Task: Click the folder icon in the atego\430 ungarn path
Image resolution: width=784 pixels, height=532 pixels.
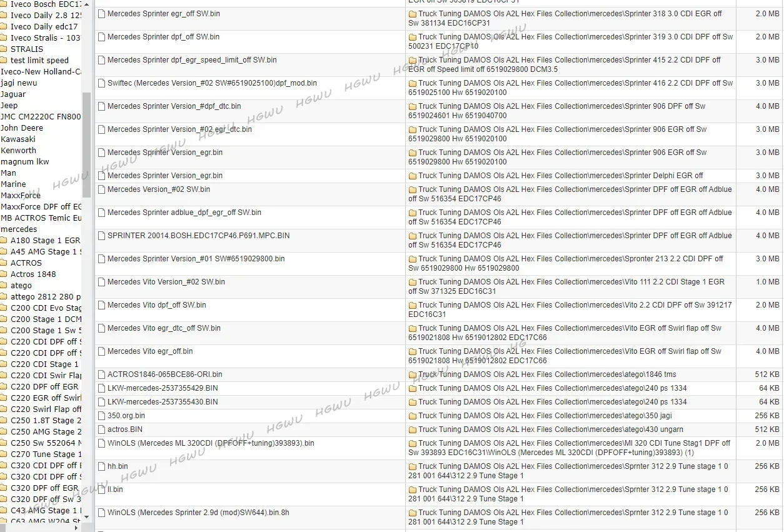Action: (x=413, y=429)
